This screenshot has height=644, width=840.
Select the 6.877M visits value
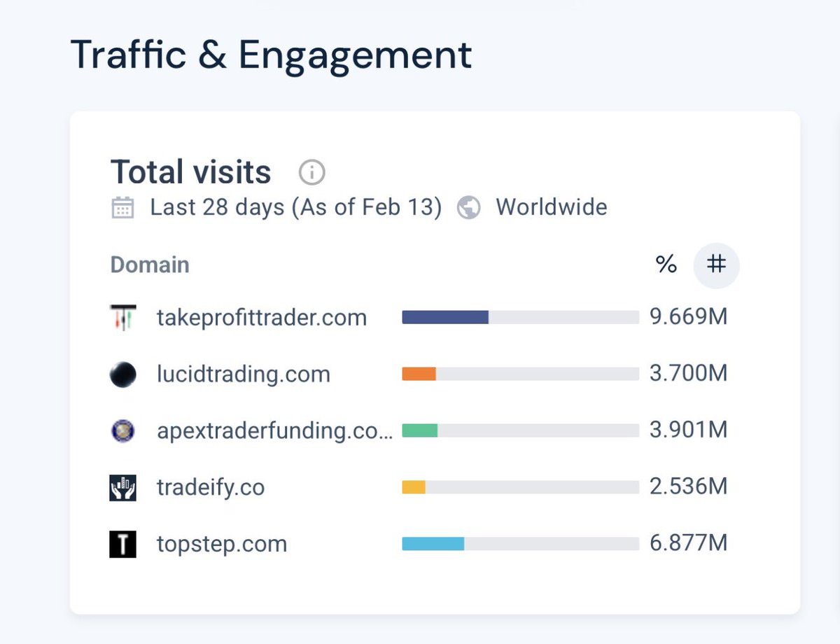pyautogui.click(x=689, y=543)
